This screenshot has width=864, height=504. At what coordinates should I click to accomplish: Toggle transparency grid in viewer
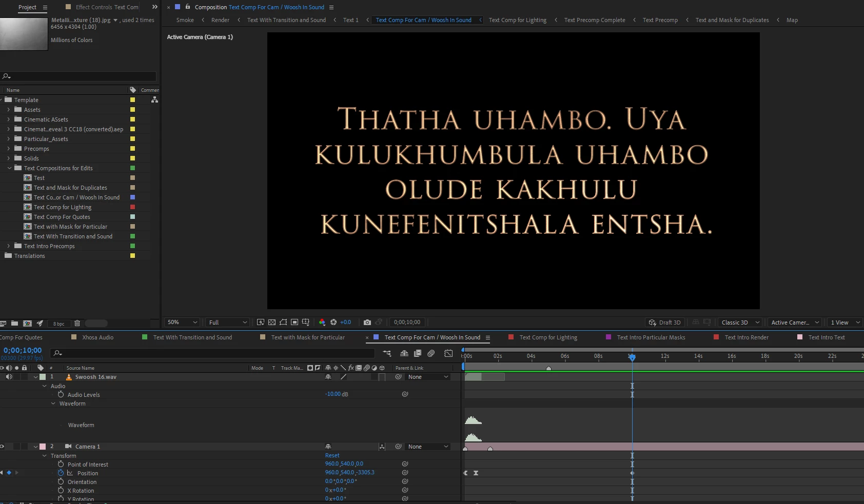(x=272, y=322)
